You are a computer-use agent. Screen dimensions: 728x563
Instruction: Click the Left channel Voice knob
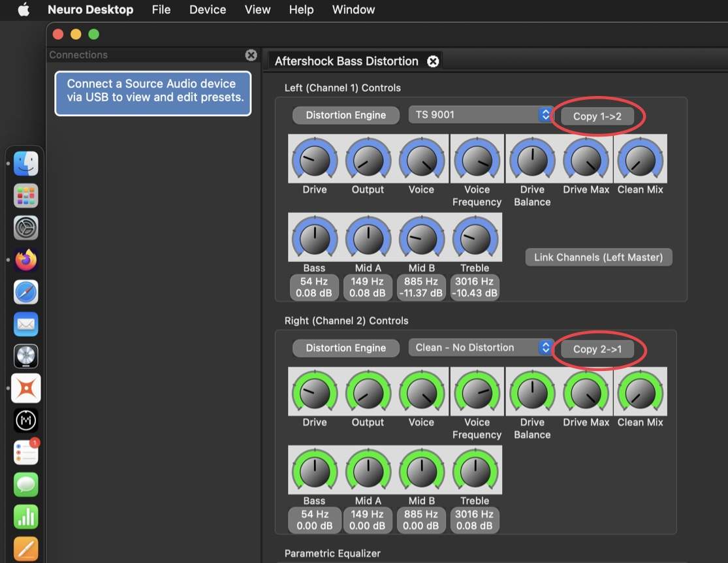422,159
